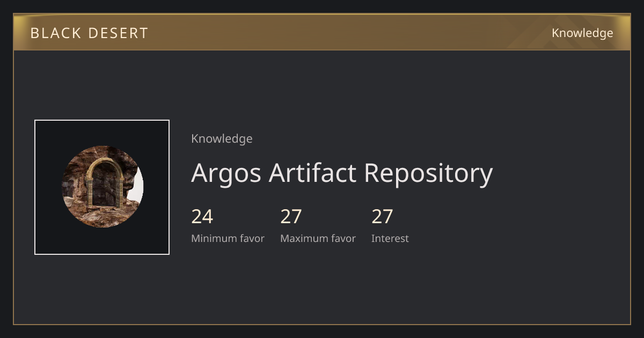Click the stone arch knowledge icon
644x338 pixels.
tap(102, 187)
